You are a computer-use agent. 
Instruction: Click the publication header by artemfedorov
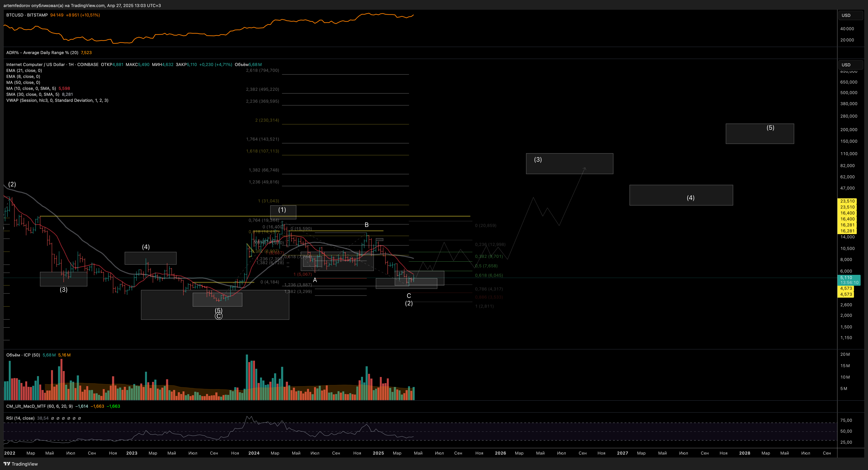coord(82,5)
